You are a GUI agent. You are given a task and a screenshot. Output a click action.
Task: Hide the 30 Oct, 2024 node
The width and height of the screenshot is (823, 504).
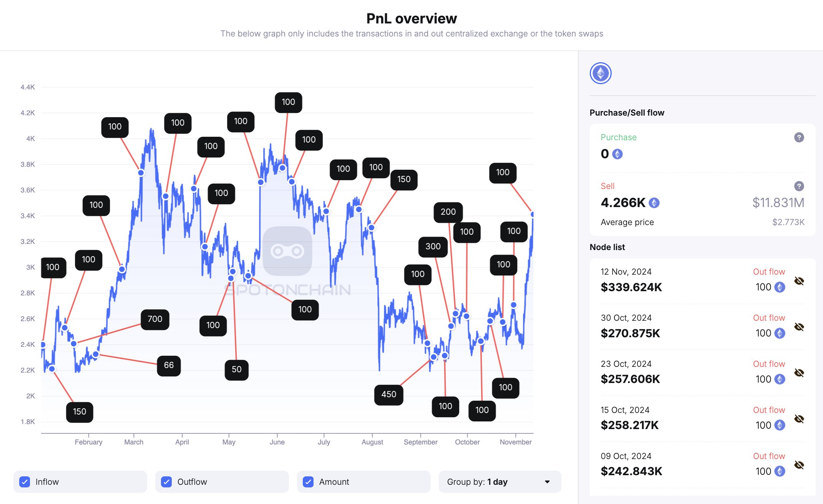[x=799, y=327]
